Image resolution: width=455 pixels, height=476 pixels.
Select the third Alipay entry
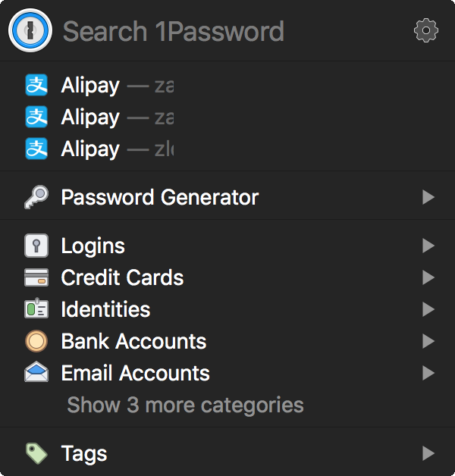pyautogui.click(x=227, y=149)
